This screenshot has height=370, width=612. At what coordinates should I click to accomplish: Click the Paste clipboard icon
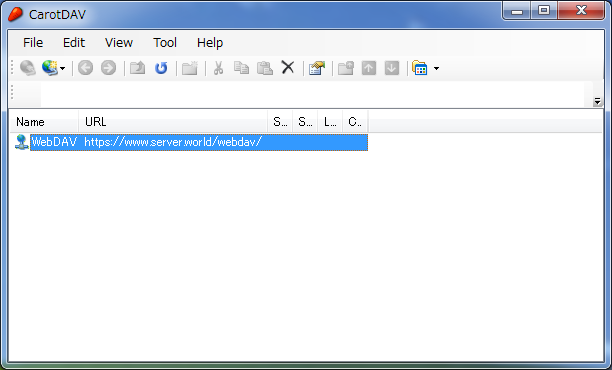click(265, 68)
